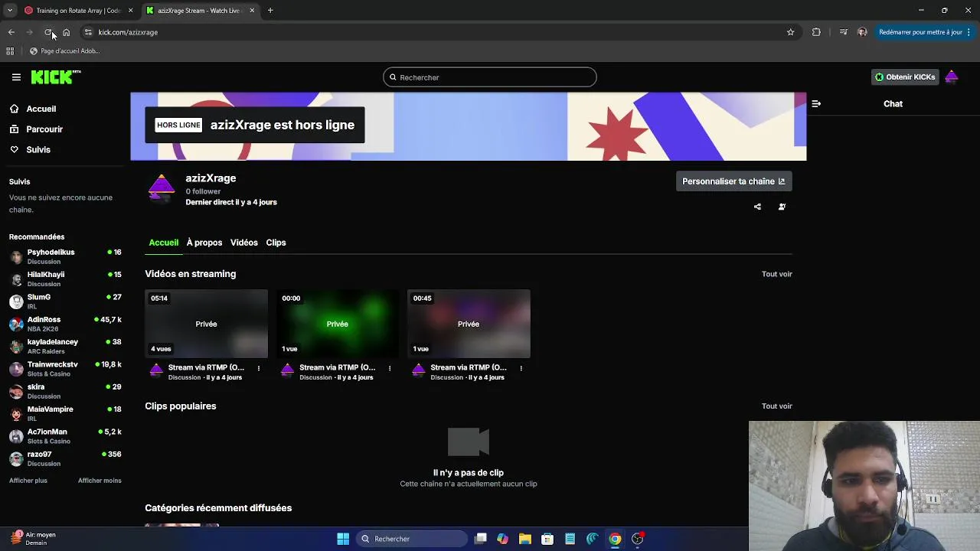Open the Page d'accueil Adobe bookmark
The image size is (980, 551).
click(x=64, y=51)
